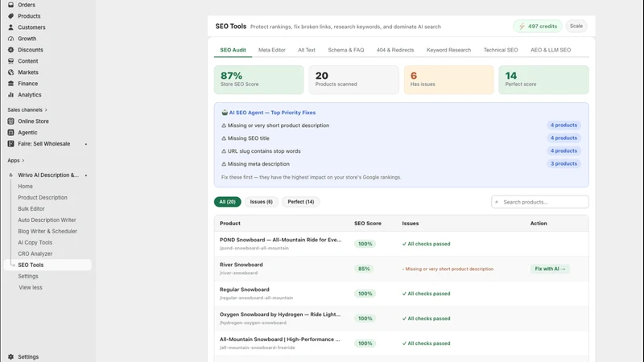This screenshot has width=644, height=362.
Task: Click the Customers person icon
Action: coord(10,27)
